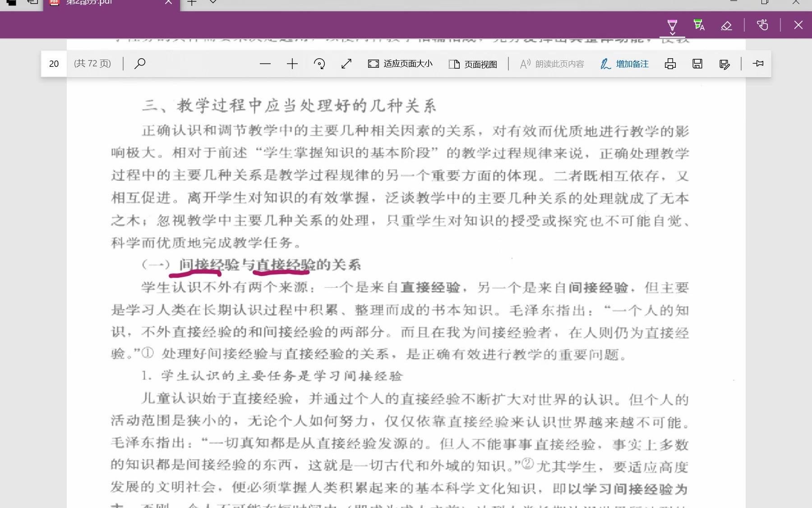Open 页面视图 page view options
812x508 pixels.
point(473,64)
